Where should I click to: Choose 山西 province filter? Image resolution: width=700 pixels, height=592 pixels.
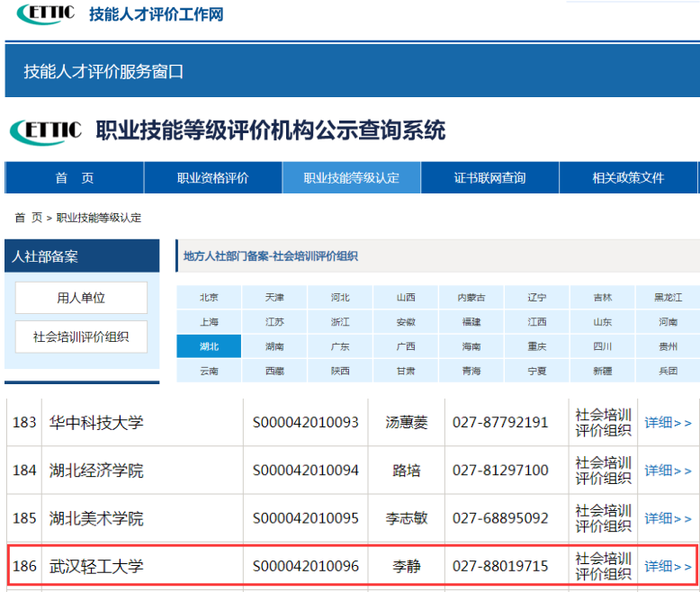point(406,297)
